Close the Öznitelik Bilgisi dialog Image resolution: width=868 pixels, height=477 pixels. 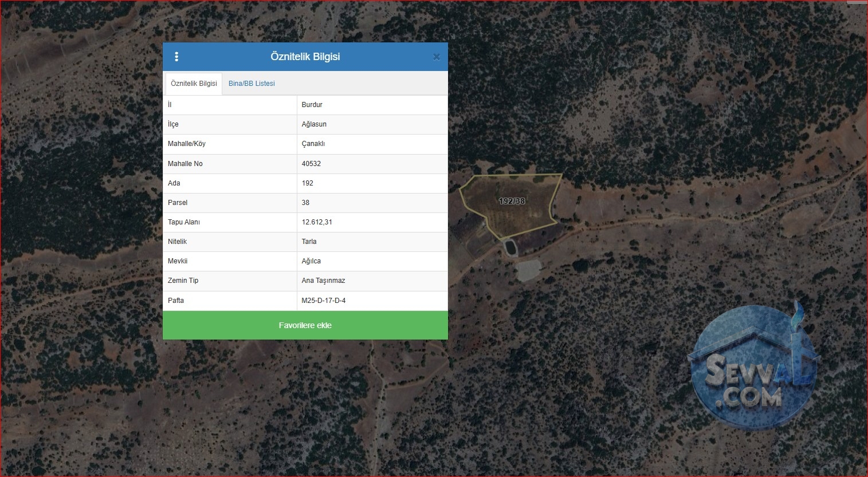(x=437, y=57)
